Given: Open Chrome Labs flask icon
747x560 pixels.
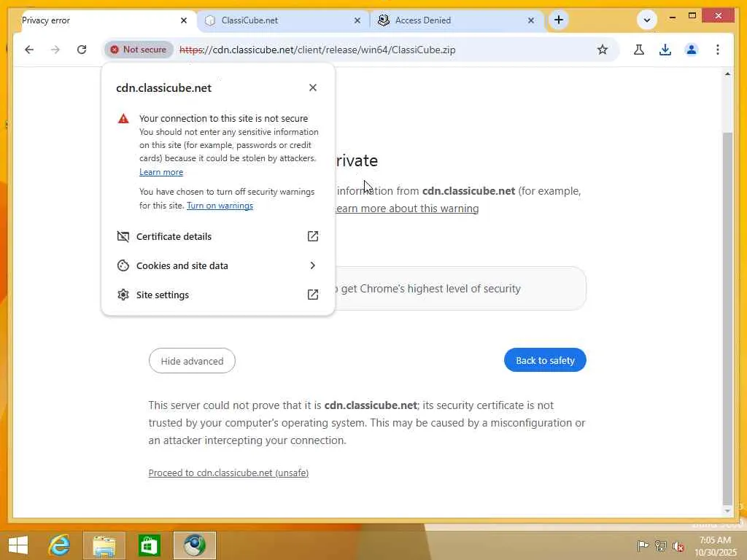Looking at the screenshot, I should point(639,50).
